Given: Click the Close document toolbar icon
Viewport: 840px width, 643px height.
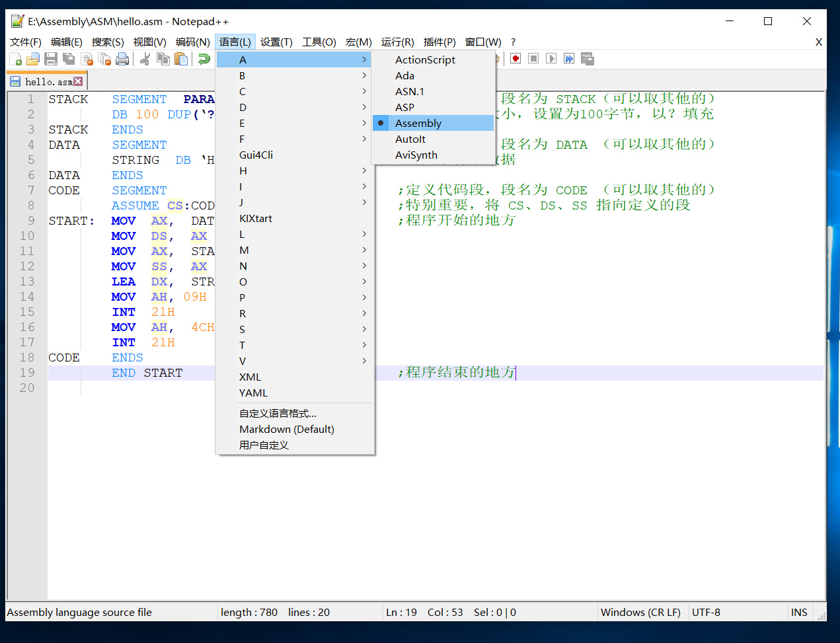Looking at the screenshot, I should point(87,59).
